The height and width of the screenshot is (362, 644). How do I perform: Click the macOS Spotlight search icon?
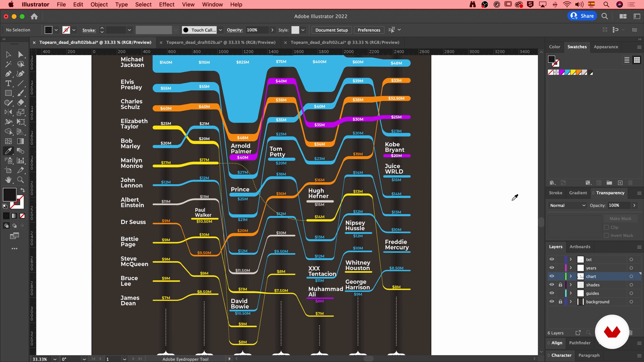tap(606, 5)
